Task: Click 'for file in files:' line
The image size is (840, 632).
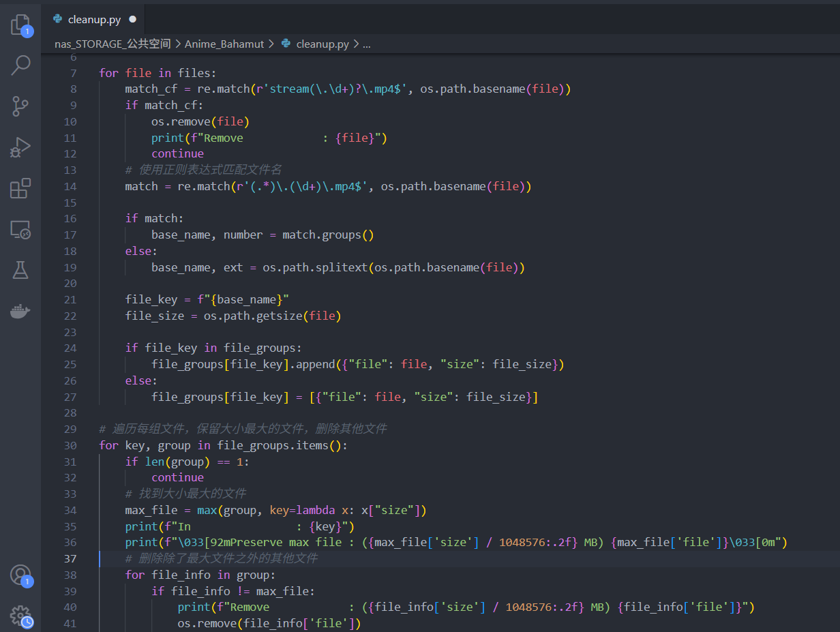Action: (157, 73)
